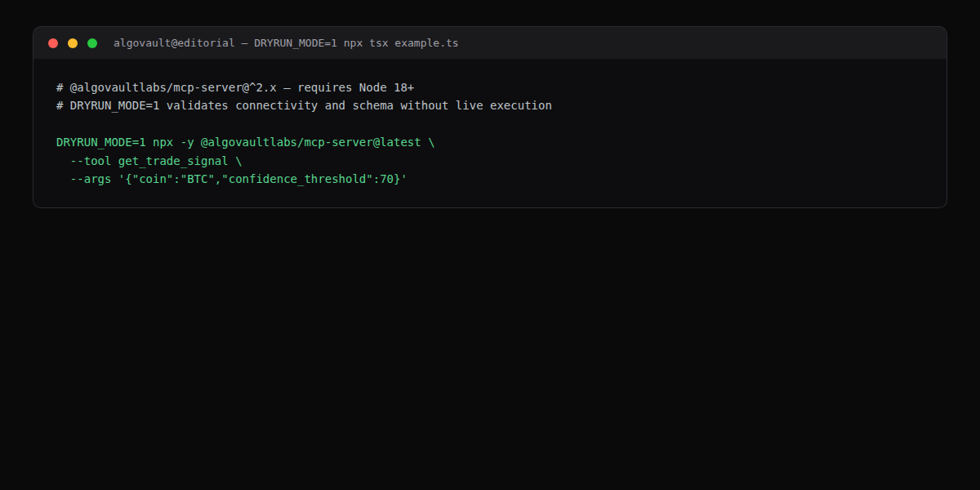The image size is (980, 490).
Task: Click the command line 'DRYRUN_MODE=1 npx -y @algovaultlabs/mcp-server@latest'
Action: (x=246, y=142)
